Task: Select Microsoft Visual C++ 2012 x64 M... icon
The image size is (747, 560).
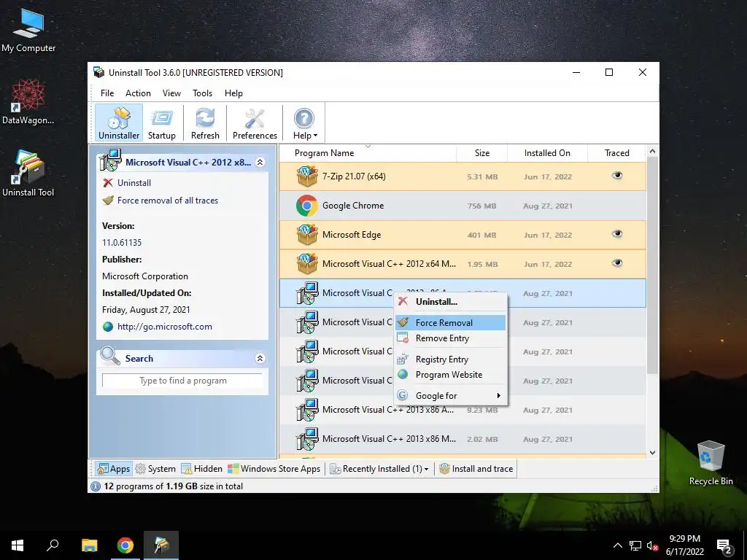Action: (x=307, y=264)
